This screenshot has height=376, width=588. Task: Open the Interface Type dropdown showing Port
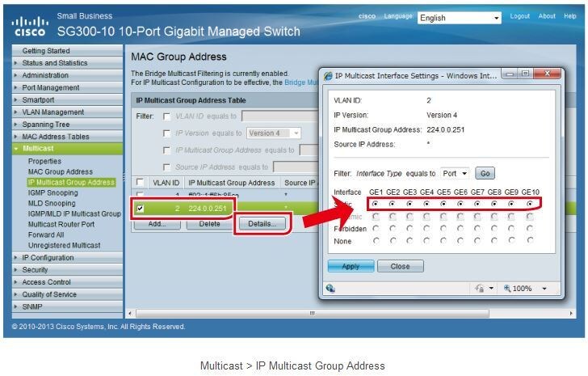pyautogui.click(x=455, y=173)
